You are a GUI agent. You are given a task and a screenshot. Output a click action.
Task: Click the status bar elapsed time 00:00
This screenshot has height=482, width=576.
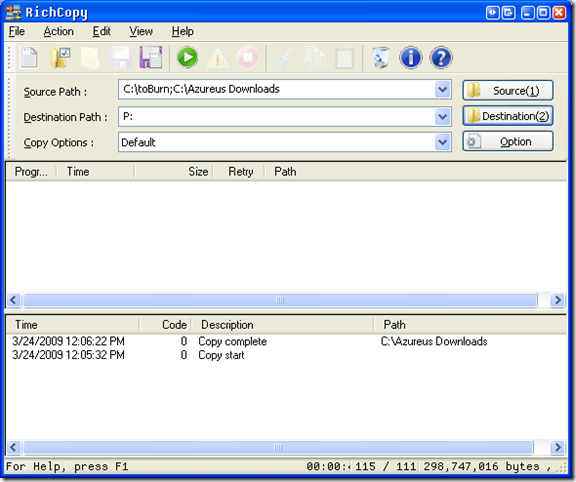pos(329,466)
